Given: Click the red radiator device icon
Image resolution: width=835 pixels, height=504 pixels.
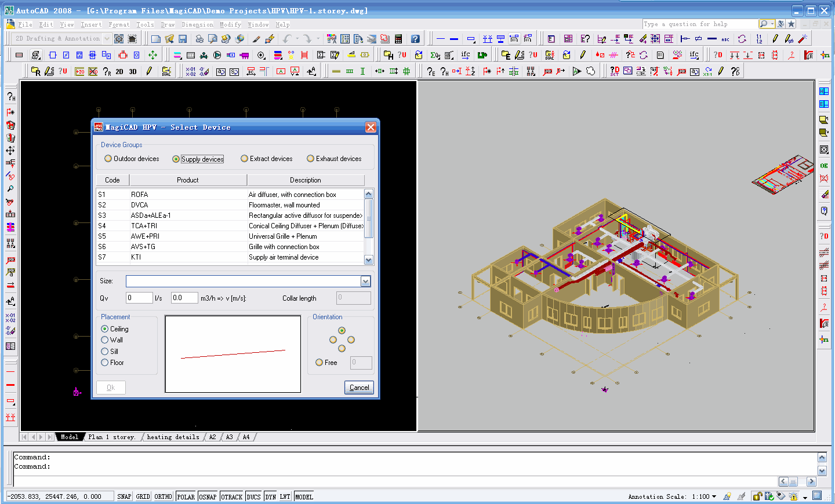Looking at the screenshot, I should click(123, 55).
